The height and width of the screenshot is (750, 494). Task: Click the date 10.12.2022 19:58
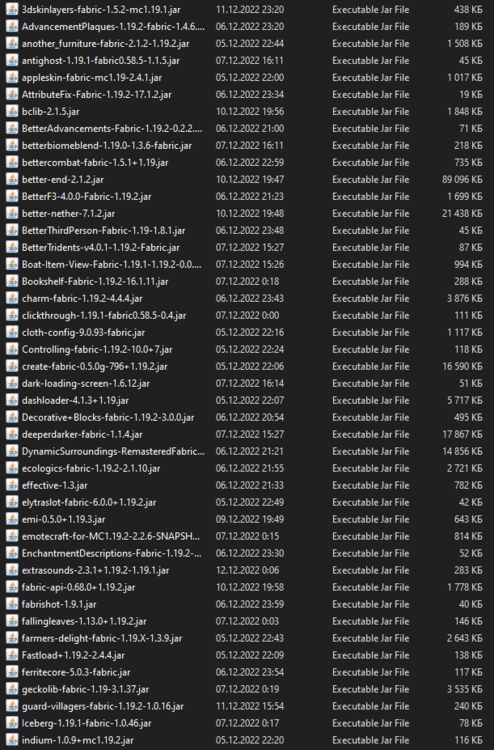[250, 587]
